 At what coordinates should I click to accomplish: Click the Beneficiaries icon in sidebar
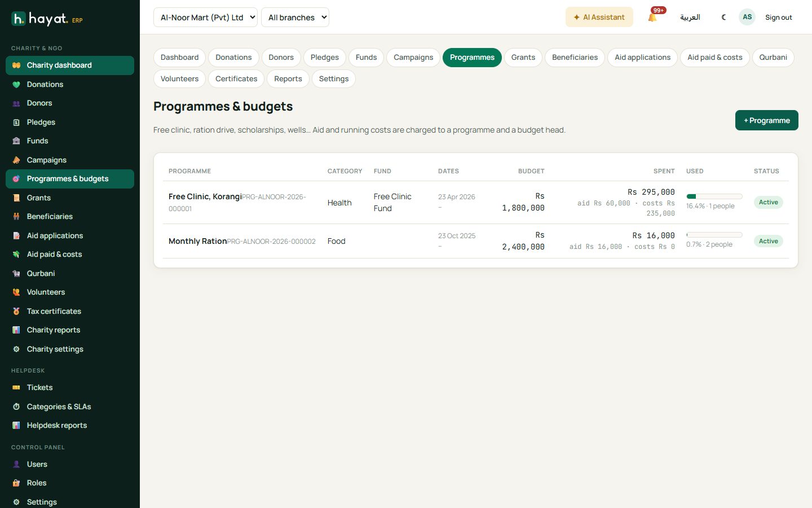point(16,217)
